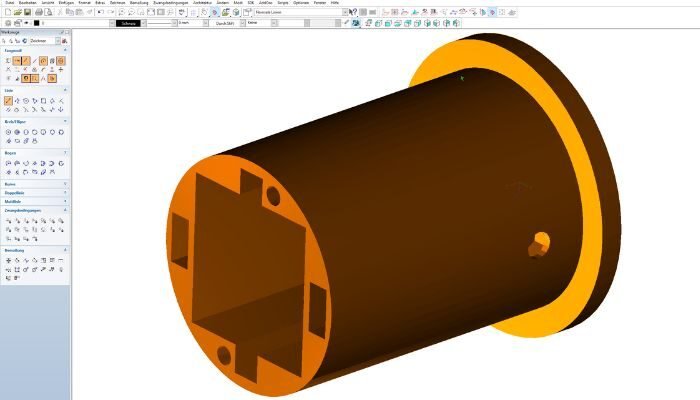Click the black color swatch in properties bar
The width and height of the screenshot is (700, 400).
point(38,22)
